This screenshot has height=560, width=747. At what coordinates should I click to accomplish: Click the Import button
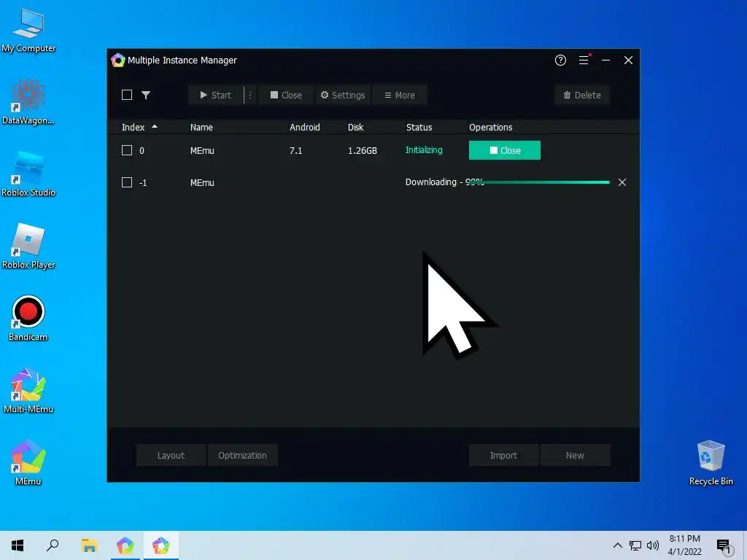[x=503, y=455]
